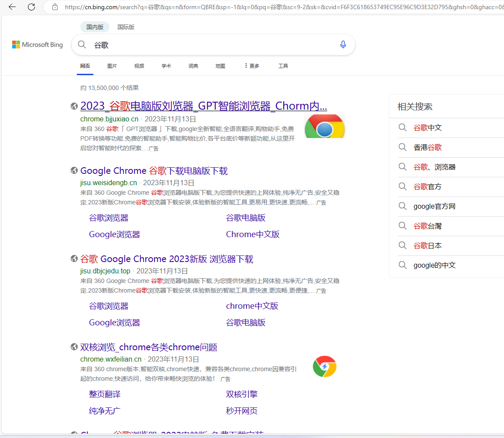Switch to 国内版 search mode

point(95,27)
